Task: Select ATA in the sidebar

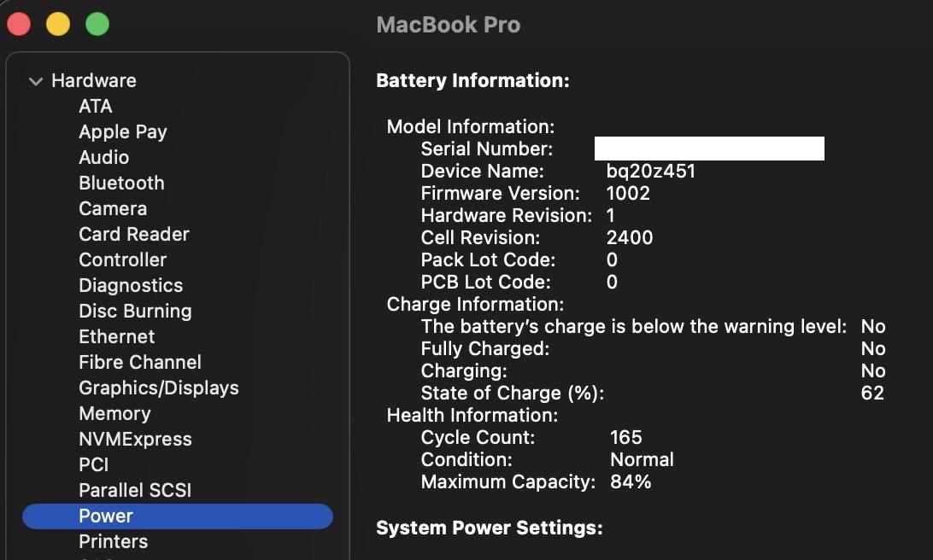Action: coord(96,106)
